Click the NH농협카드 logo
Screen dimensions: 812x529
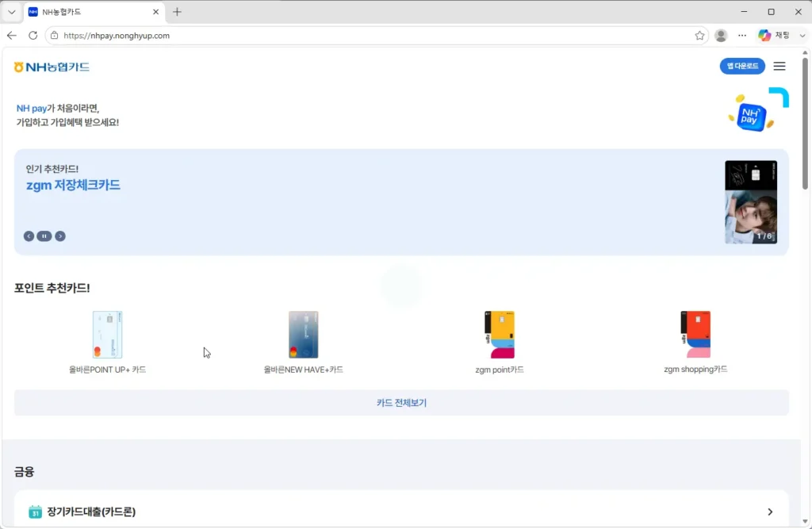point(52,67)
